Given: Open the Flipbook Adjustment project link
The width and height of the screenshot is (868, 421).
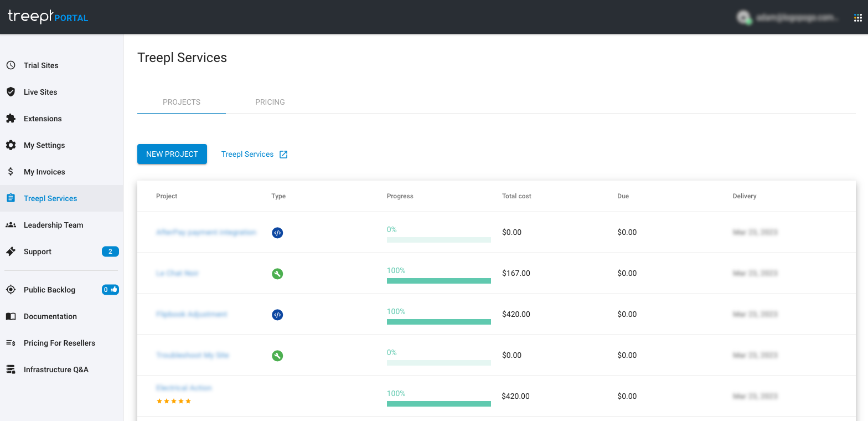Looking at the screenshot, I should tap(192, 314).
